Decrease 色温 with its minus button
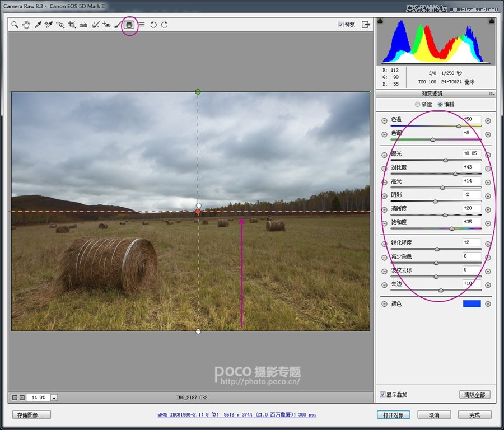The width and height of the screenshot is (504, 430). click(x=384, y=121)
